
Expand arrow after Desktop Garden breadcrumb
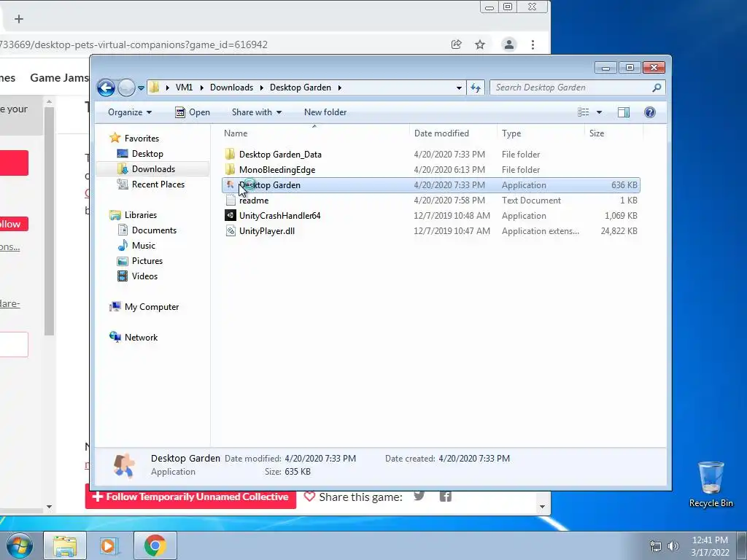tap(340, 87)
